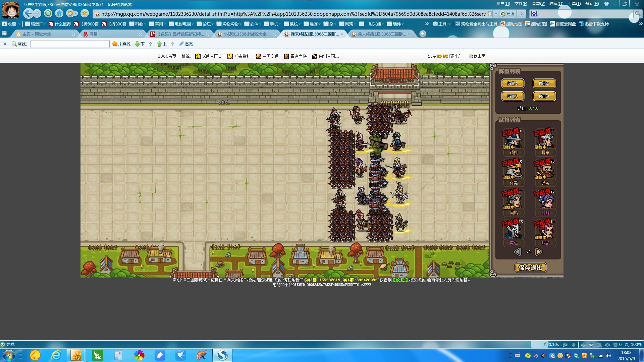
Task: Open the 百度云网盘 toolbar shortcut
Action: coord(563,24)
